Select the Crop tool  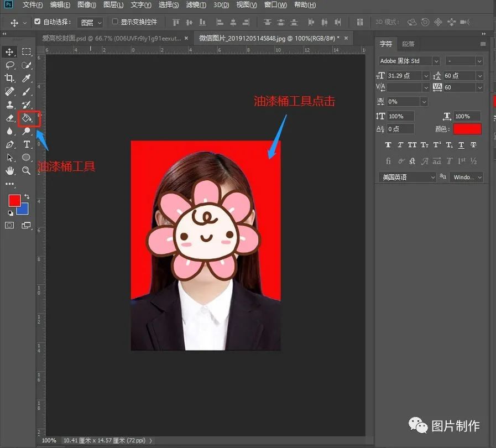[9, 79]
